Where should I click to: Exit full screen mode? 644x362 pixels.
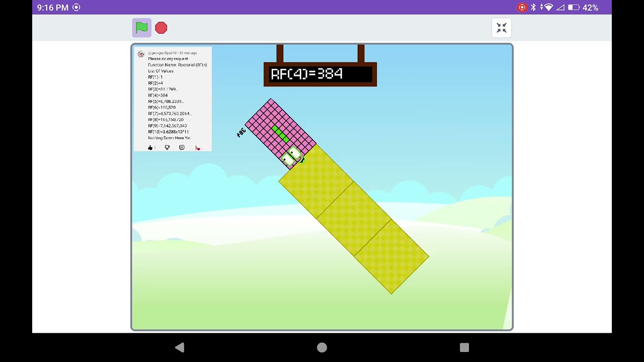tap(502, 28)
